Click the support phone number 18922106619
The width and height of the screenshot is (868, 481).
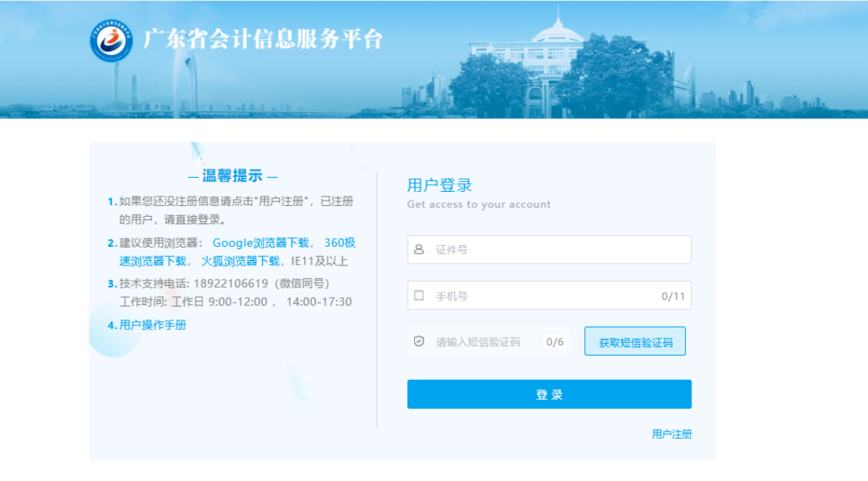tap(231, 284)
